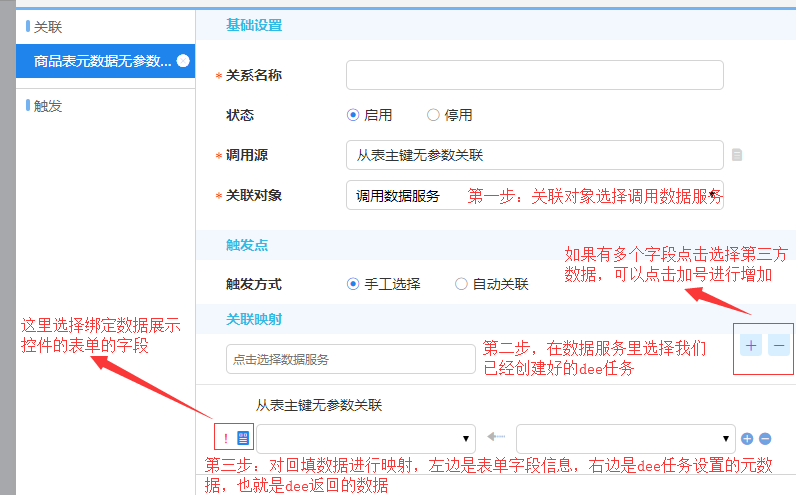The height and width of the screenshot is (495, 796).
Task: Click the 关联 section heading in sidebar
Action: click(x=48, y=27)
